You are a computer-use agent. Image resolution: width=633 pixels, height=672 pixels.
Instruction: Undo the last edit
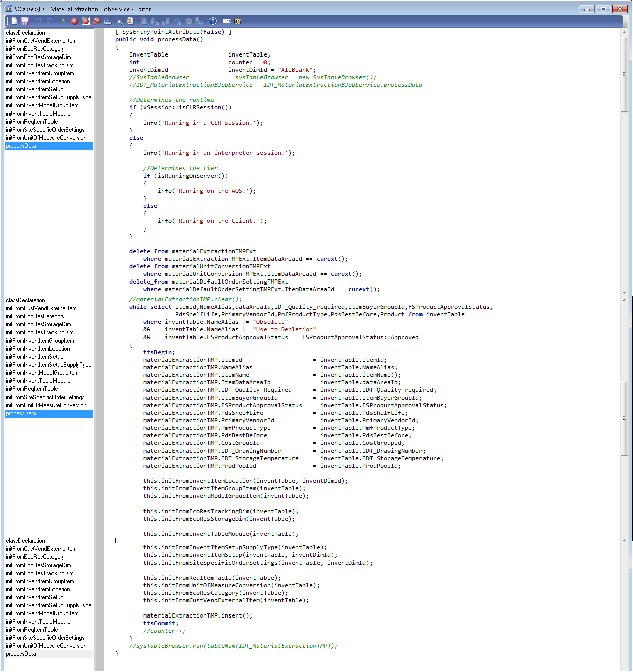(39, 21)
